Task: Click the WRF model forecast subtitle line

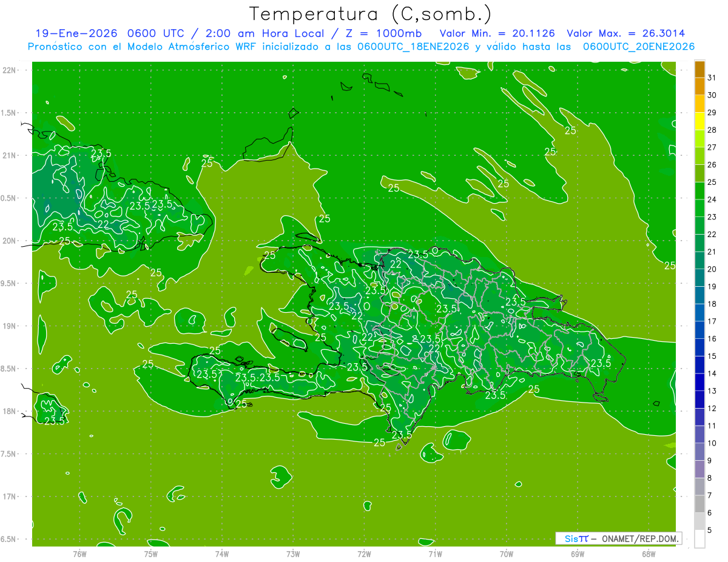Action: click(x=361, y=47)
